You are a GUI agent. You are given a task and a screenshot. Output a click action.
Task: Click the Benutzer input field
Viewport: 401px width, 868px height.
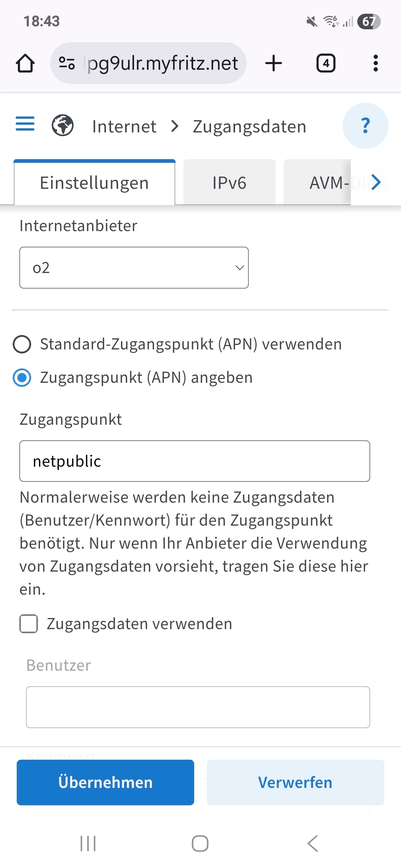click(198, 707)
